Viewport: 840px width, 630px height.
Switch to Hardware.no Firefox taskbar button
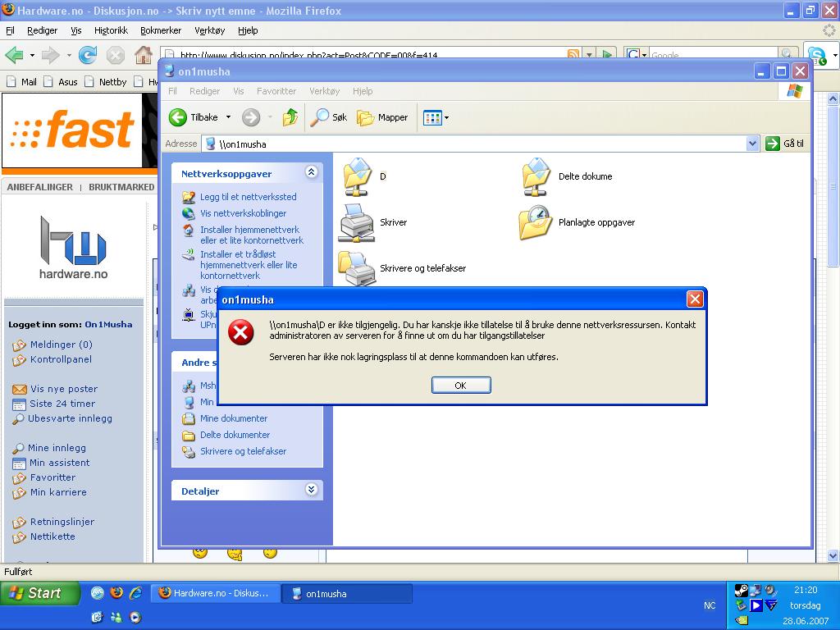(x=216, y=593)
